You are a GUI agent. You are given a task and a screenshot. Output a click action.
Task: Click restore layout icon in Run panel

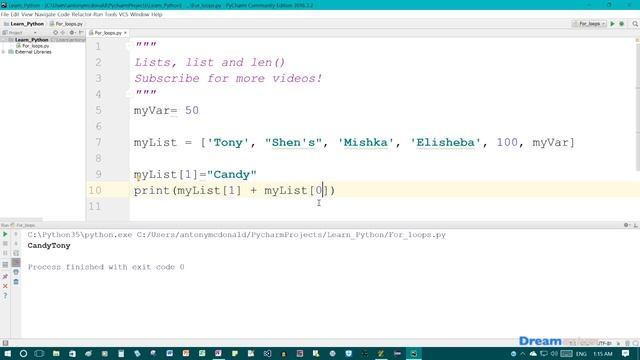(5, 264)
